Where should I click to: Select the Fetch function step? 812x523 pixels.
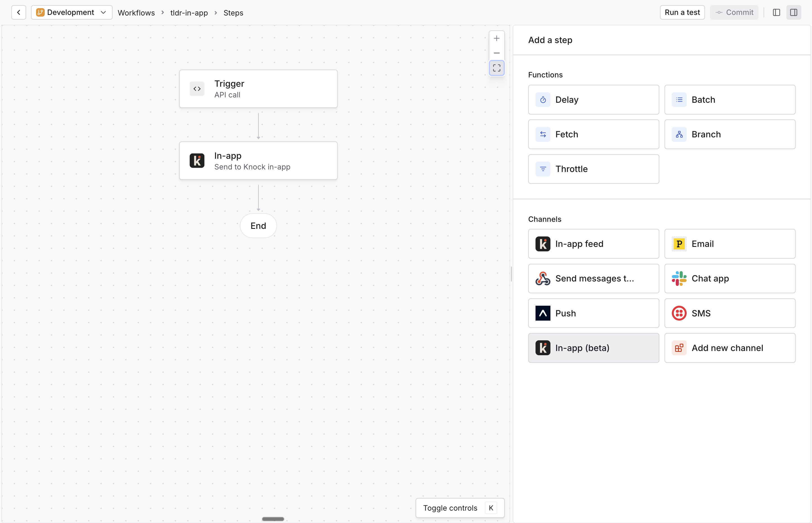click(593, 134)
